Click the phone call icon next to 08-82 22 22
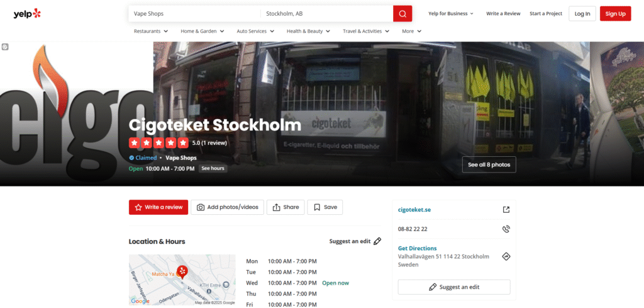The width and height of the screenshot is (644, 308). click(506, 229)
